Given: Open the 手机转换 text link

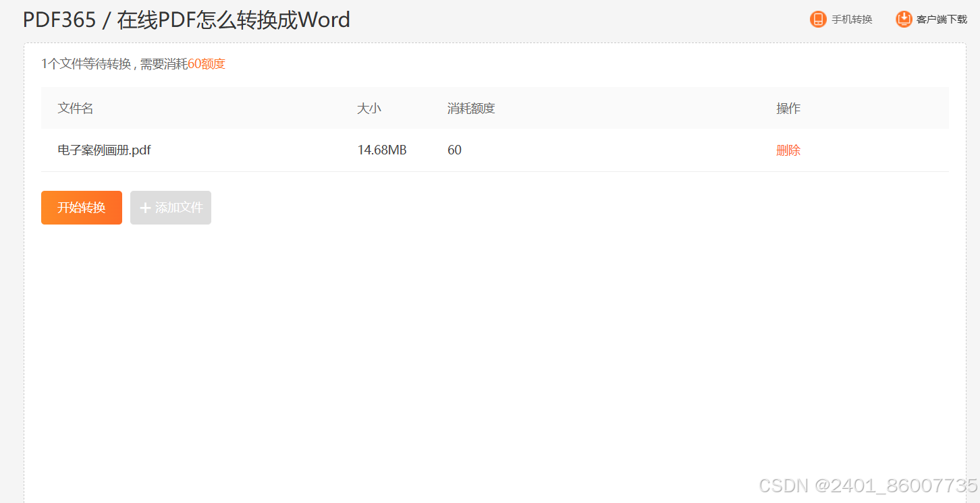Looking at the screenshot, I should (852, 20).
